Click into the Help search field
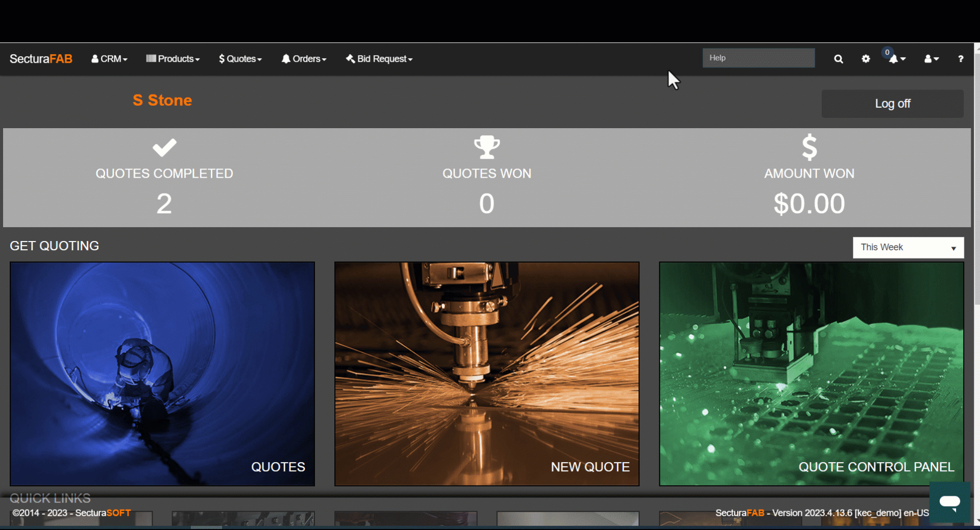The width and height of the screenshot is (980, 530). point(758,58)
